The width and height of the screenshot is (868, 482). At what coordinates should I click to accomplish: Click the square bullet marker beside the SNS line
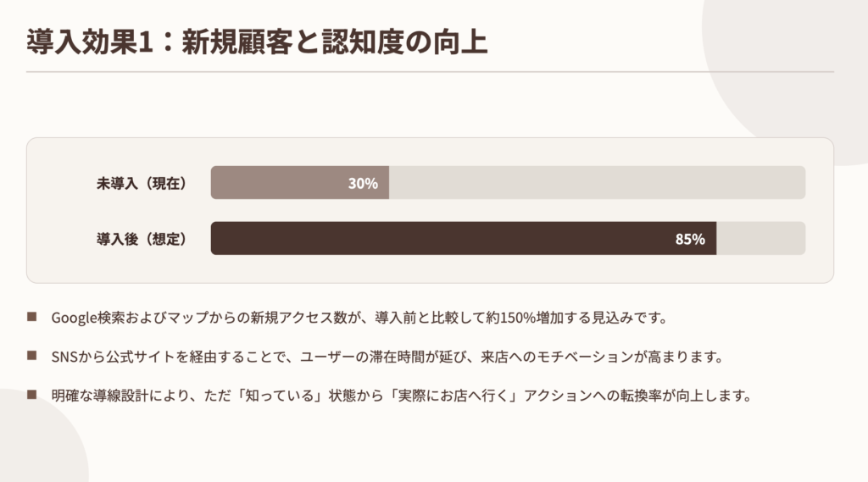(x=32, y=356)
